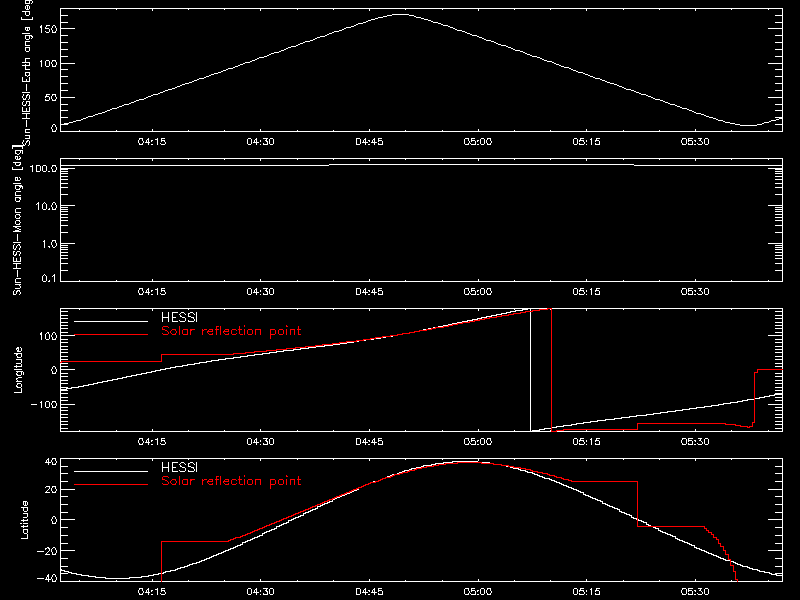Click the Sun-HESSI-Moon angle axis title
800x600 pixels.
tap(17, 220)
